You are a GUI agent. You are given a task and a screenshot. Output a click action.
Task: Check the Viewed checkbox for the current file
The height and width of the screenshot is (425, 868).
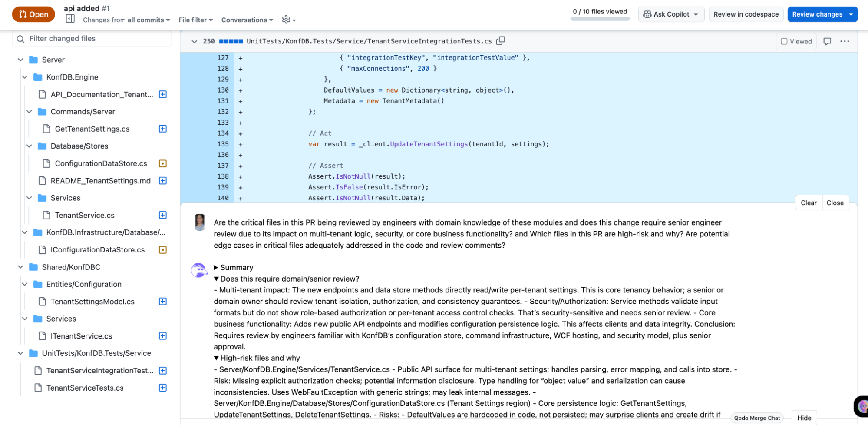(x=784, y=41)
